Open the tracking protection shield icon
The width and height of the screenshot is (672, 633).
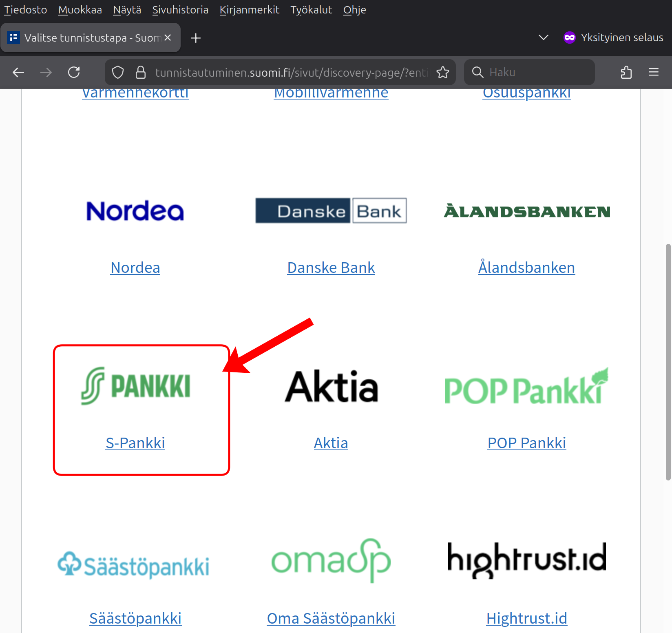click(x=118, y=73)
